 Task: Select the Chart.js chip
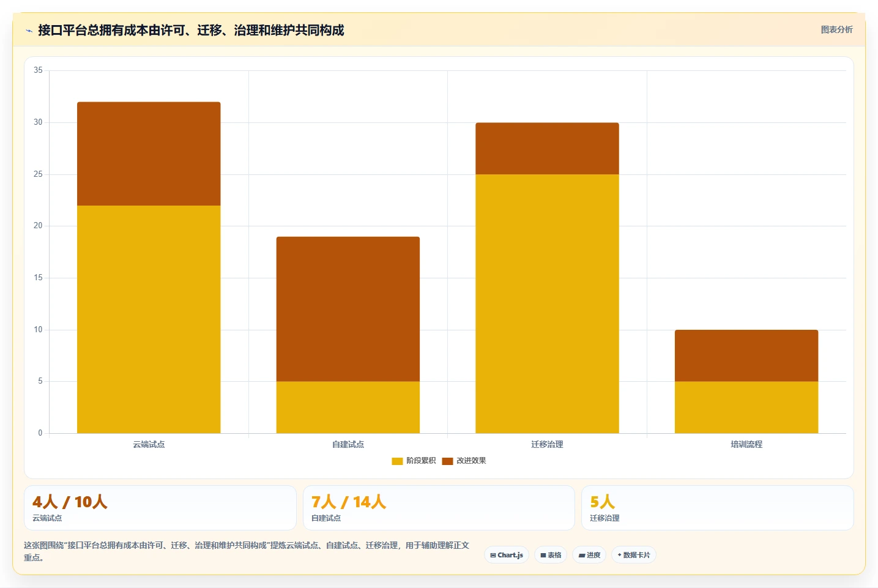click(507, 555)
